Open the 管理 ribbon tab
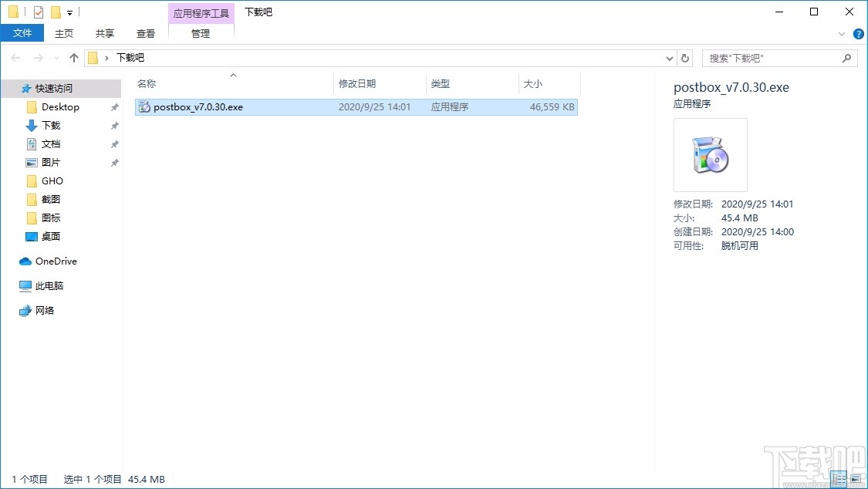Screen dimensions: 868x489 click(201, 33)
